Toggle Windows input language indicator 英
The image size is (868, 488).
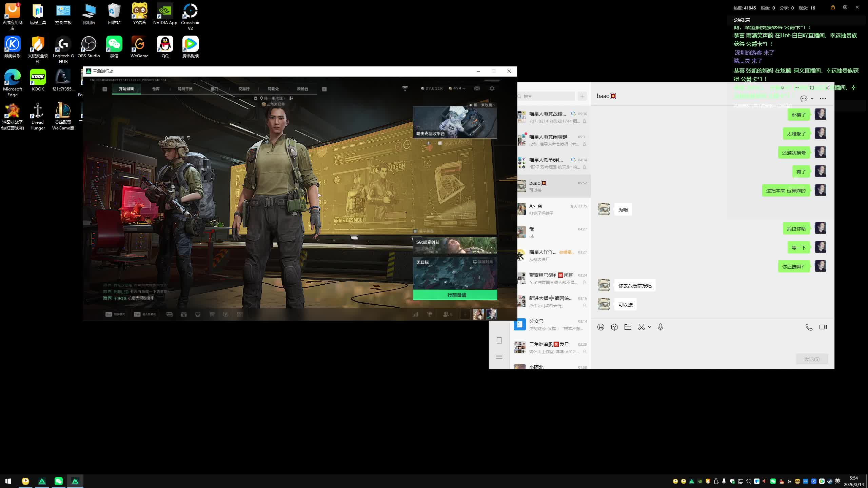(837, 481)
